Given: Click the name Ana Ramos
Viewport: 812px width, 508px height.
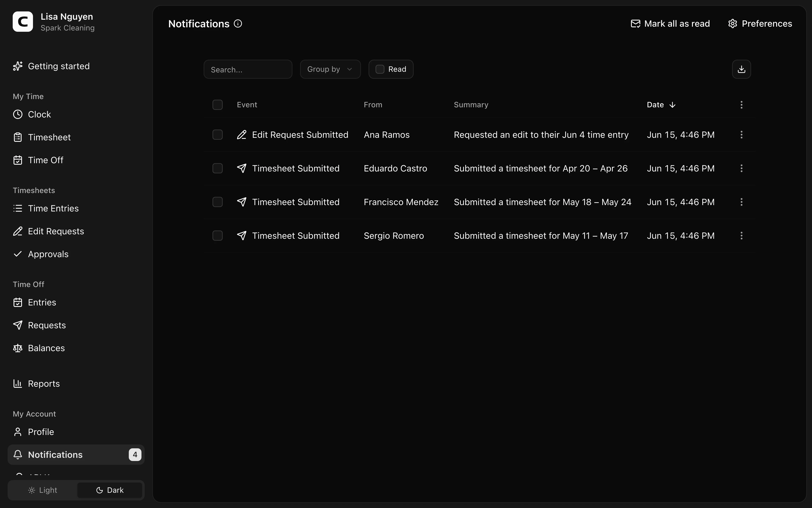Looking at the screenshot, I should pos(387,135).
